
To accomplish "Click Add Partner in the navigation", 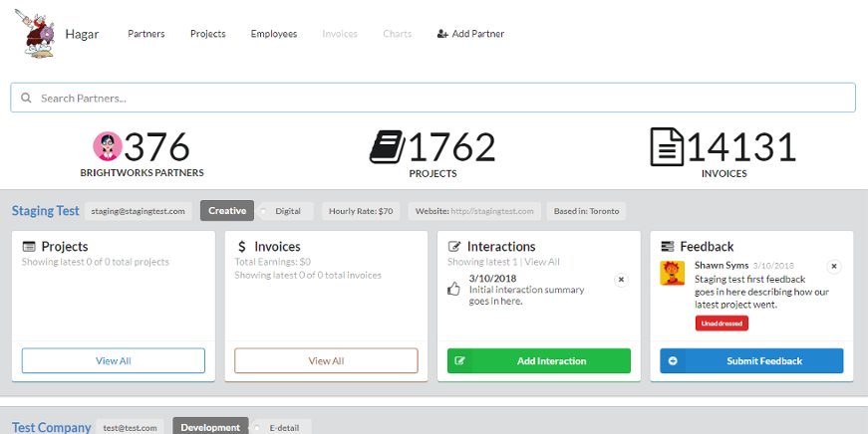I will point(470,34).
